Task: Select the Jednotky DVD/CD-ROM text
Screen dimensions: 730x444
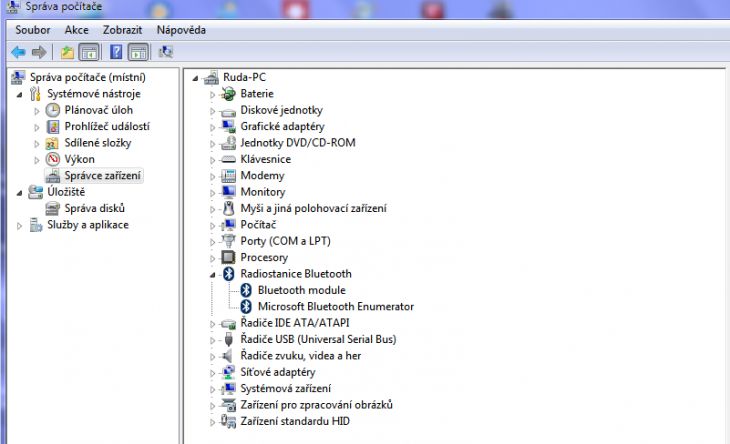Action: (298, 143)
